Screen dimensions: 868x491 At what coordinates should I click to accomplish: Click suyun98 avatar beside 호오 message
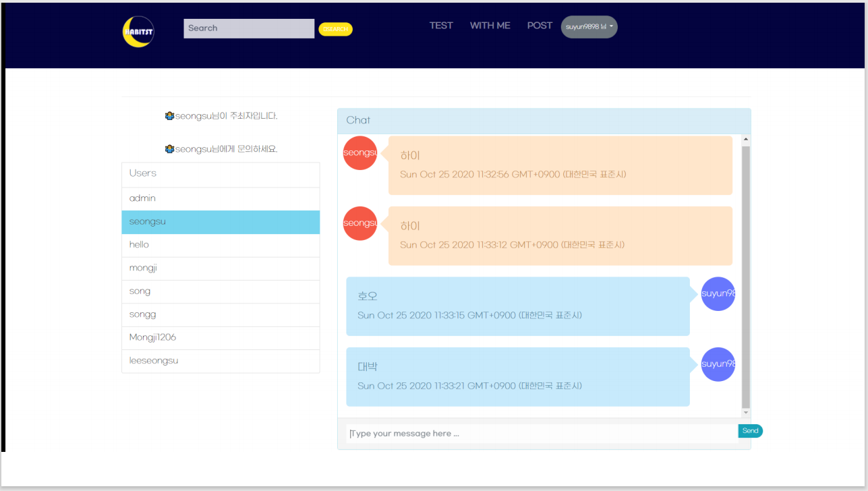pyautogui.click(x=718, y=294)
